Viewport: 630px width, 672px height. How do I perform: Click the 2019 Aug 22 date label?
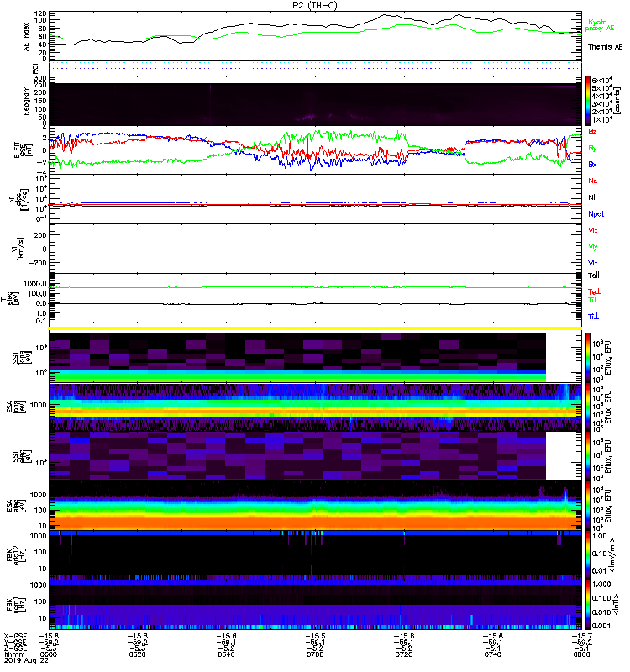[27, 660]
